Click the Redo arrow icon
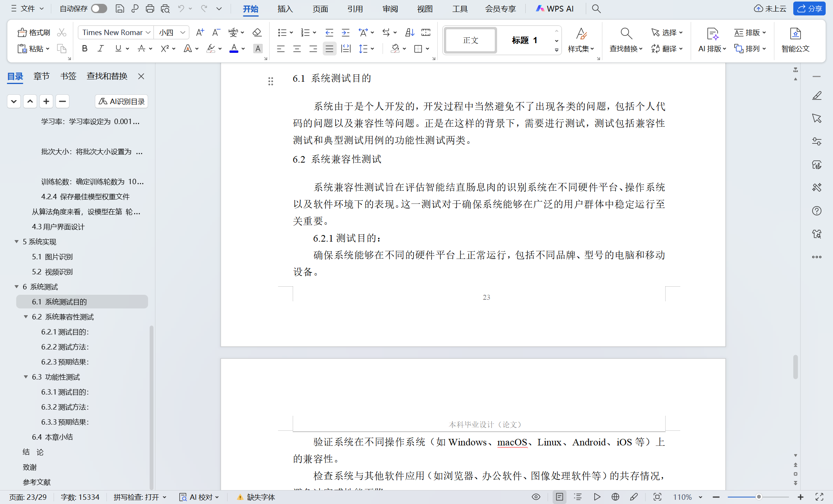Image resolution: width=833 pixels, height=504 pixels. (204, 8)
